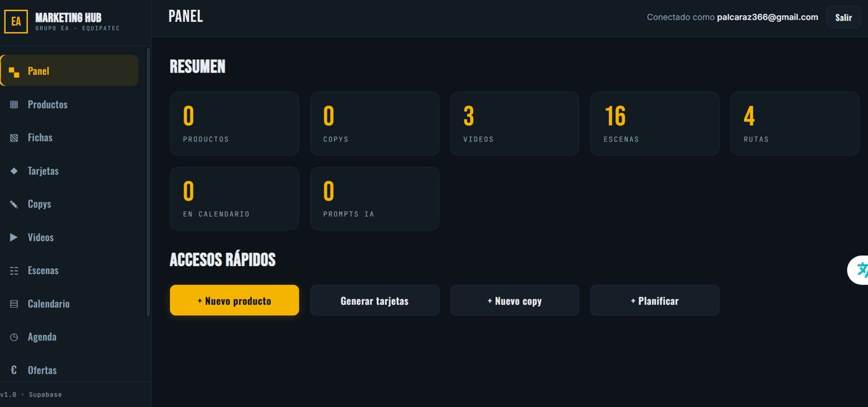
Task: Click the EA logo badge
Action: [x=16, y=22]
